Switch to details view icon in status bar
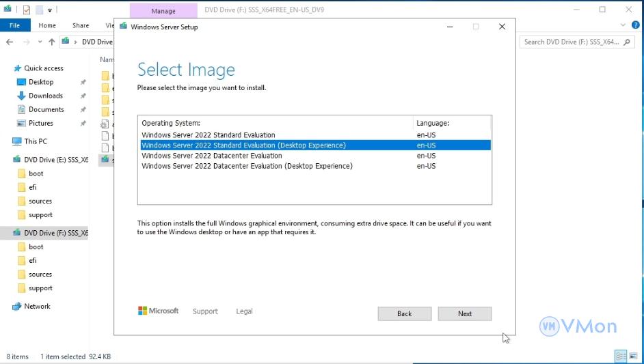 621,356
